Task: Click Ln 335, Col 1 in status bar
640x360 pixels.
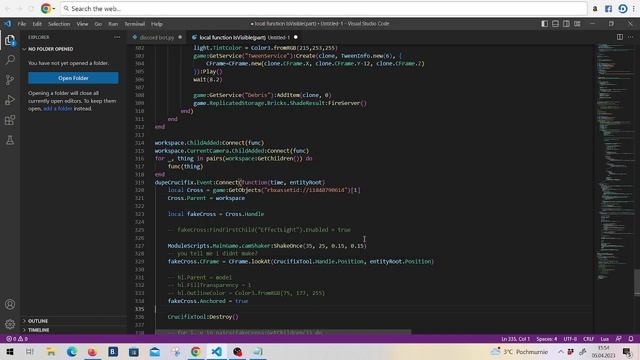Action: [x=515, y=339]
